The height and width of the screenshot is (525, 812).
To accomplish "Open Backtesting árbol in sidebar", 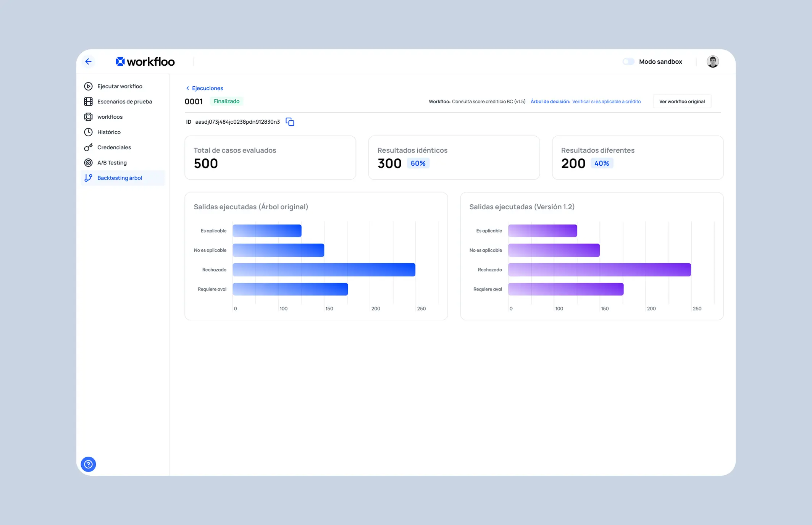I will pos(119,178).
